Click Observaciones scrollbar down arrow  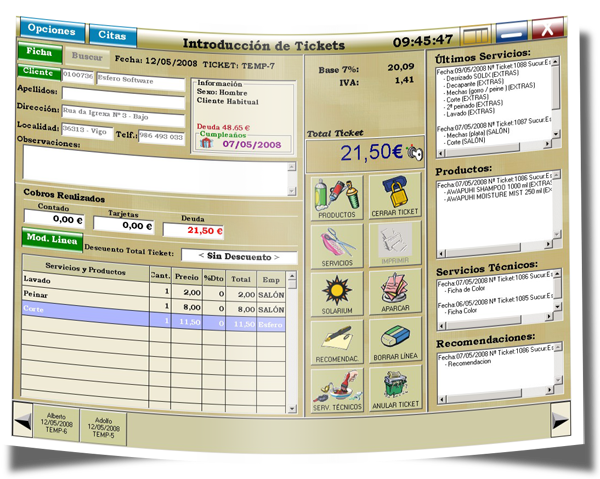point(292,191)
